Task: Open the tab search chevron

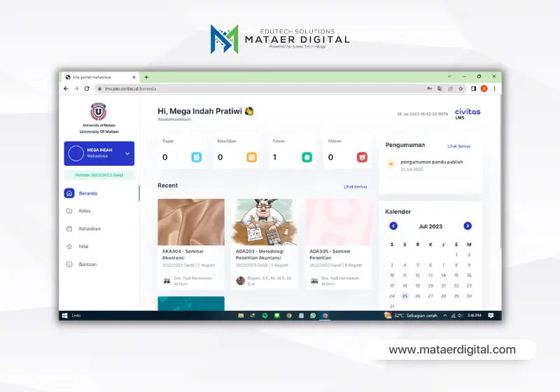Action: [449, 76]
